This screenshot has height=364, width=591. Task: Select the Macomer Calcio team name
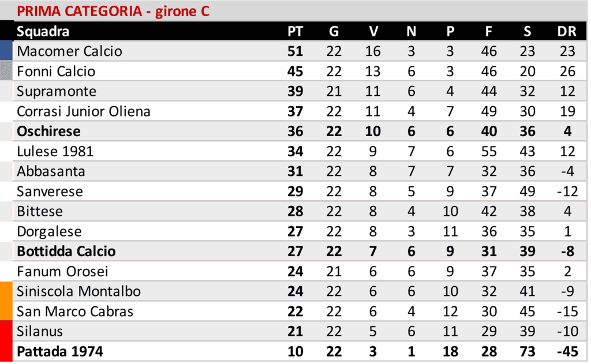(70, 51)
